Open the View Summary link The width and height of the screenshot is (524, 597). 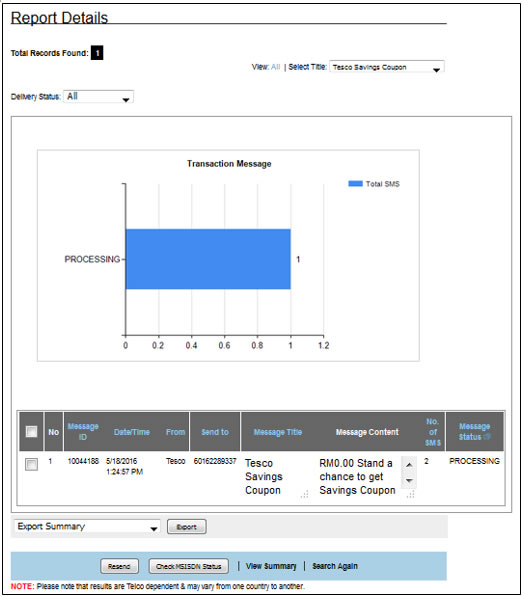[271, 566]
